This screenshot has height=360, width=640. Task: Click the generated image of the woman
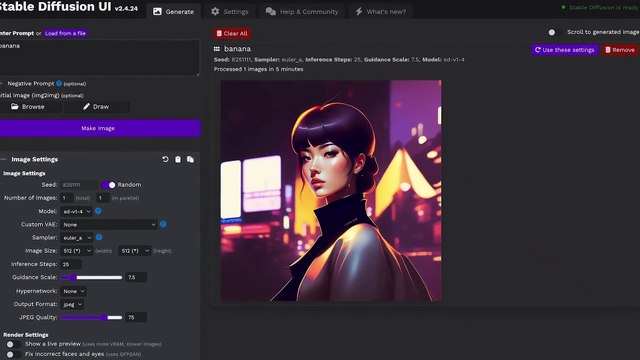(331, 191)
